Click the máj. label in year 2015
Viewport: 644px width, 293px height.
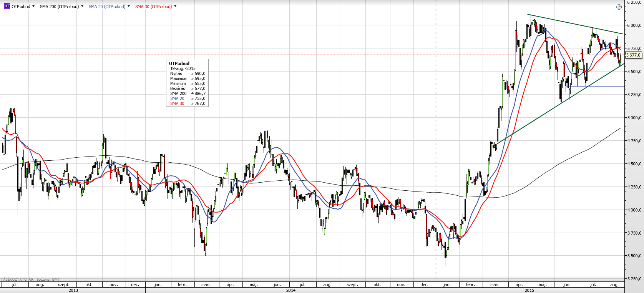pyautogui.click(x=543, y=285)
